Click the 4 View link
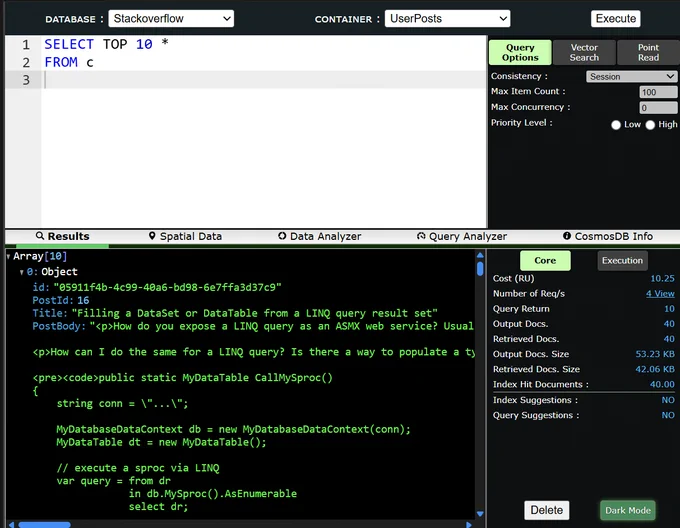 pyautogui.click(x=660, y=293)
